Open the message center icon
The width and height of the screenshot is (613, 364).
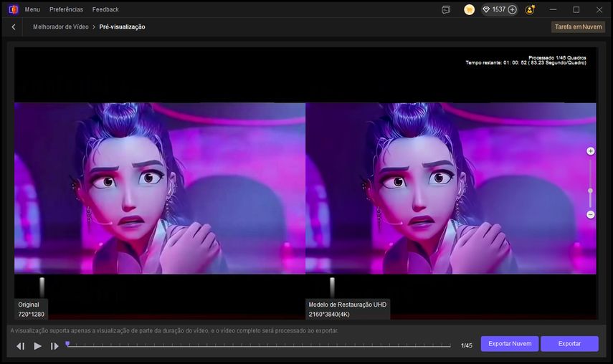tap(446, 10)
